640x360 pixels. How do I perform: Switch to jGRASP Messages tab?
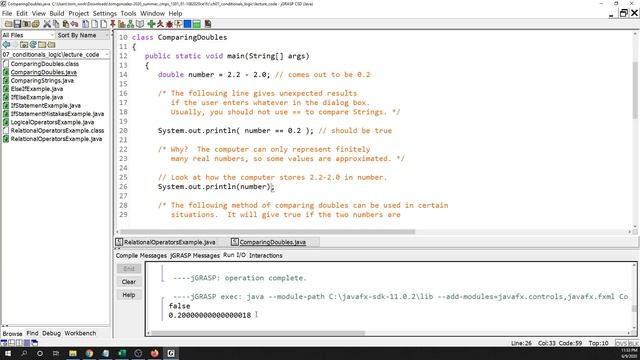(x=195, y=256)
